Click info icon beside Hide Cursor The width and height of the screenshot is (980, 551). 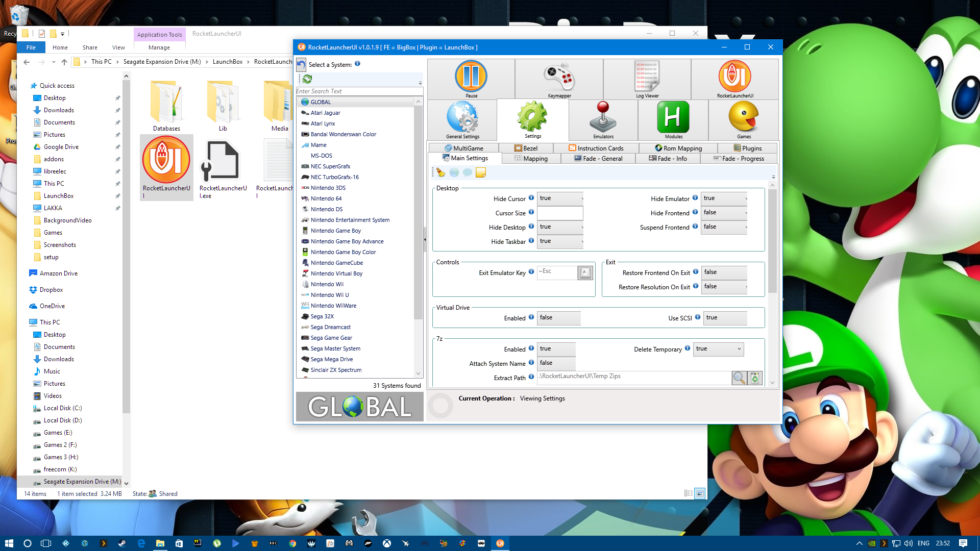pos(531,197)
